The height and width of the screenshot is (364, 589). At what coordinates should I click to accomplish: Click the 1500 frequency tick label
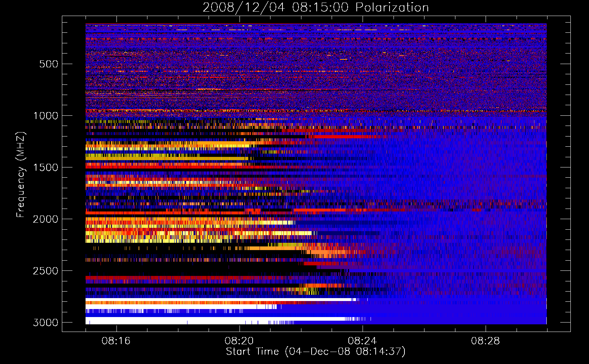pyautogui.click(x=46, y=167)
